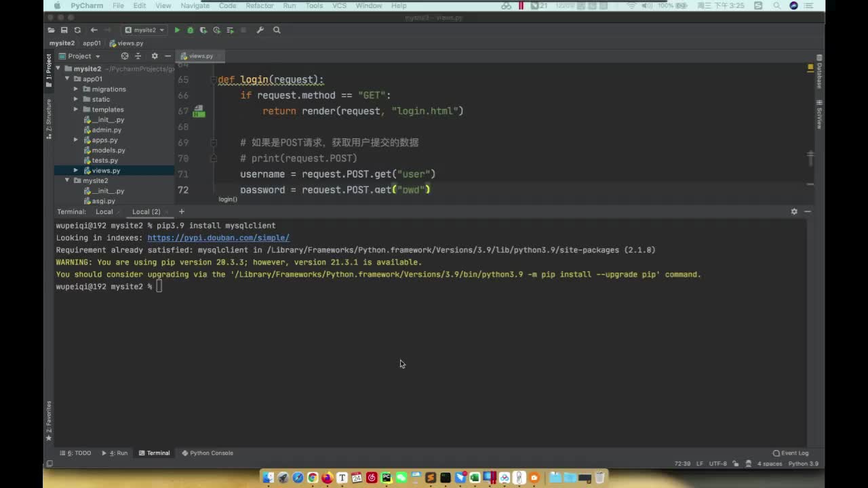Open settings via the wrench icon
The width and height of the screenshot is (868, 488).
260,30
